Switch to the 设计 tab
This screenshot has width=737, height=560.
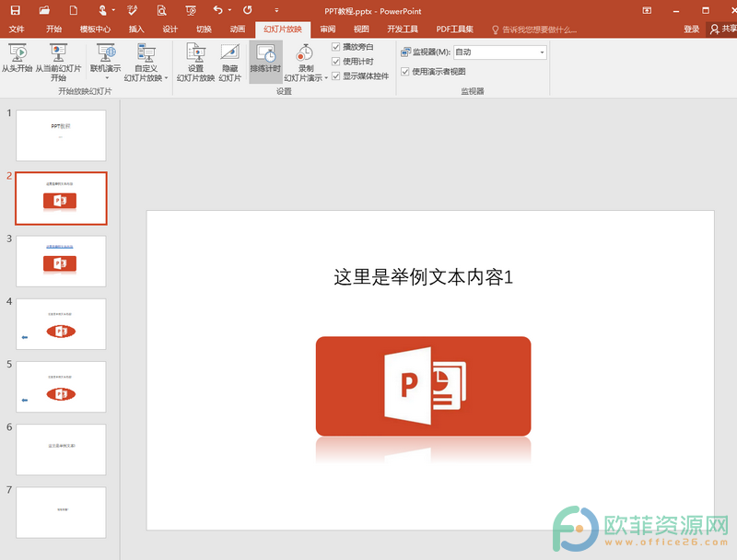coord(170,29)
